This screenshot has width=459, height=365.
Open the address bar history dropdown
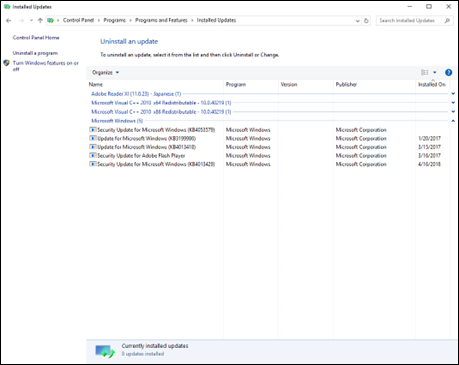coord(357,21)
